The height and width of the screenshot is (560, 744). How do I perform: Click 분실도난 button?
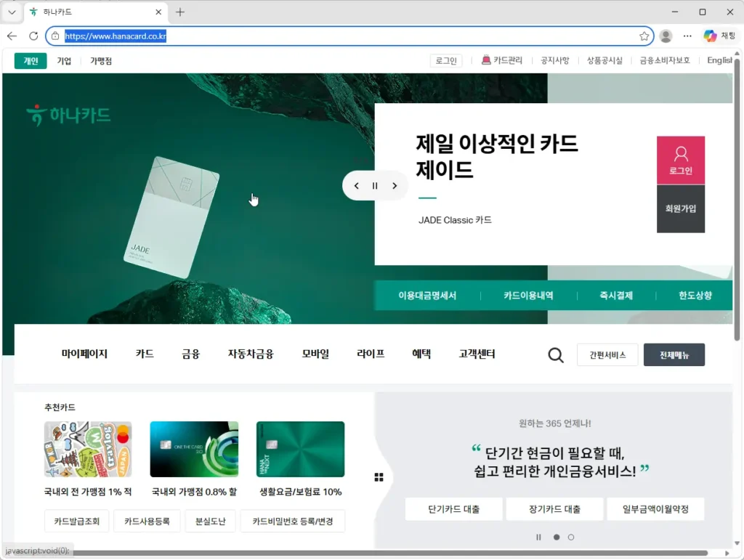pyautogui.click(x=211, y=521)
